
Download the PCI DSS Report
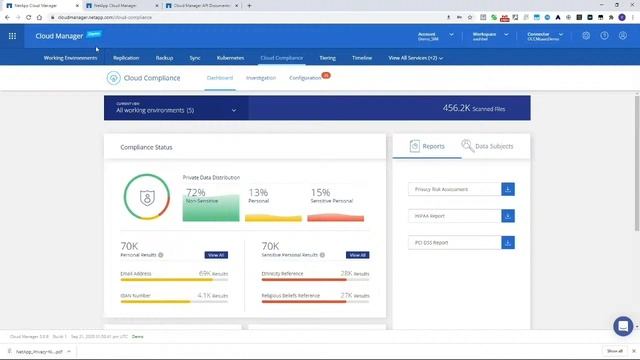(x=508, y=242)
